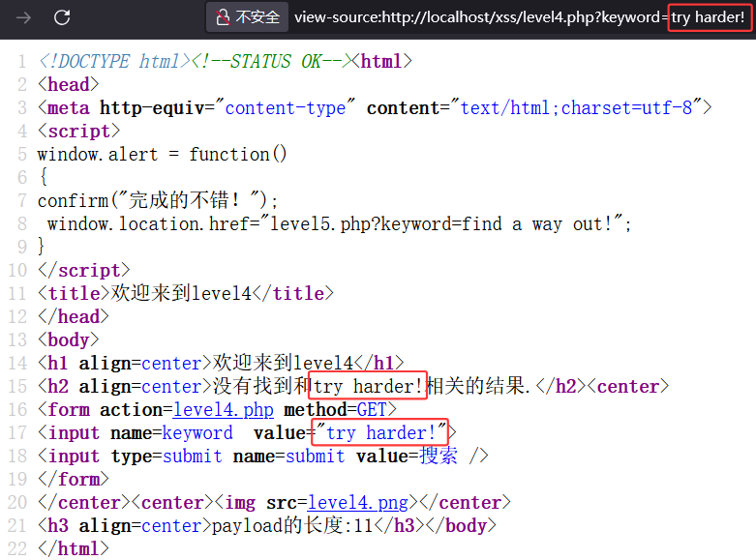Click the value "try harder!" on line 17

point(380,432)
